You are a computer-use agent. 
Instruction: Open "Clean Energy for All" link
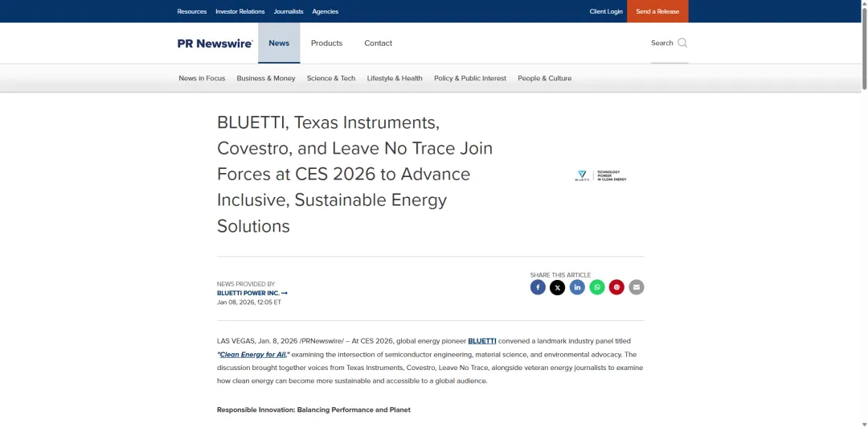coord(253,354)
